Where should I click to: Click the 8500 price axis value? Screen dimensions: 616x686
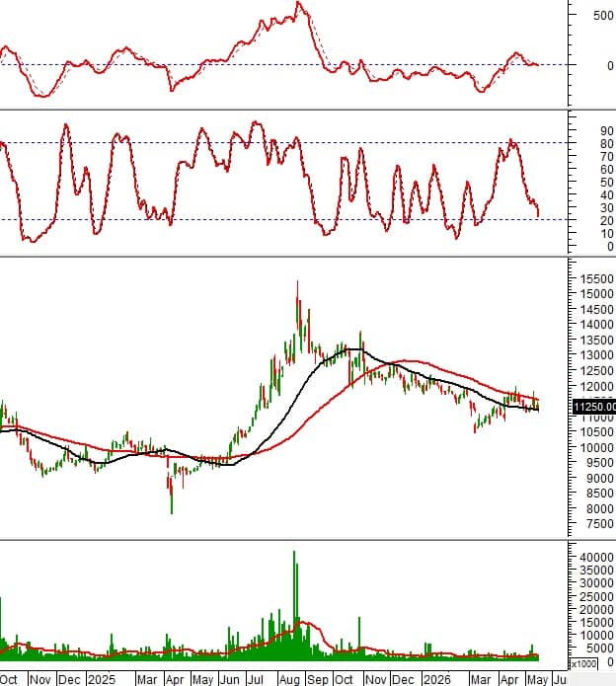[x=600, y=494]
